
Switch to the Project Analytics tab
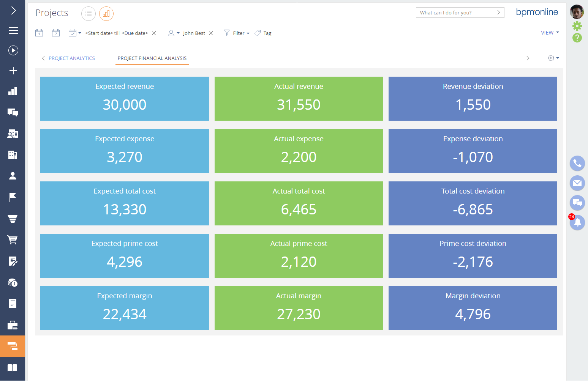pyautogui.click(x=71, y=58)
